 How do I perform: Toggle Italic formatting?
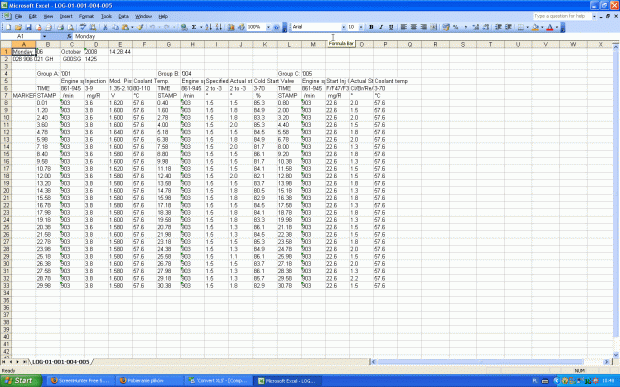click(382, 27)
